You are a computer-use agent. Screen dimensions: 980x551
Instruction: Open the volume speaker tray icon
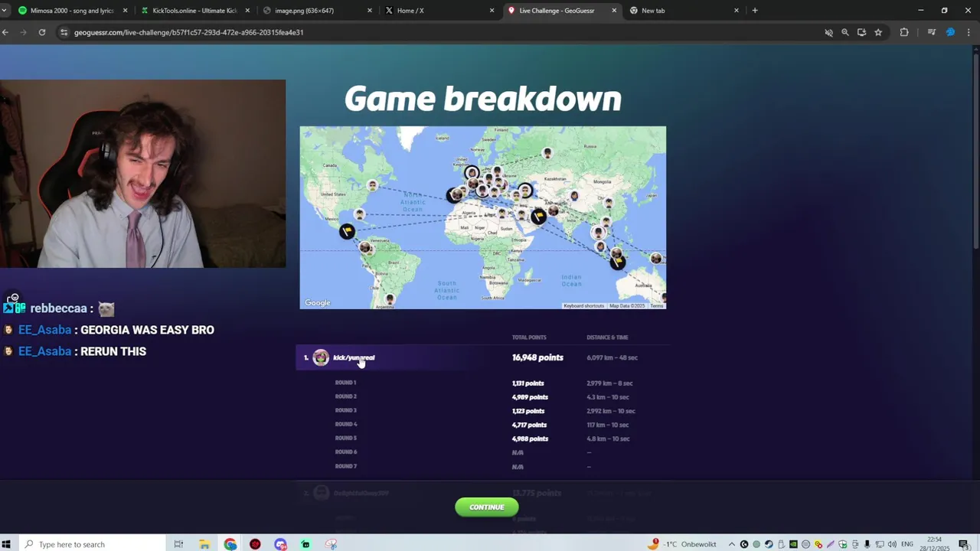point(892,544)
